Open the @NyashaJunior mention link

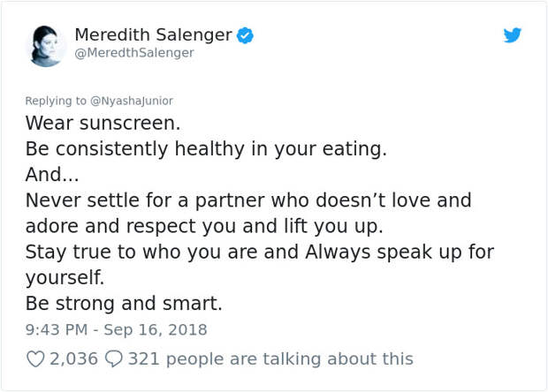[x=132, y=101]
